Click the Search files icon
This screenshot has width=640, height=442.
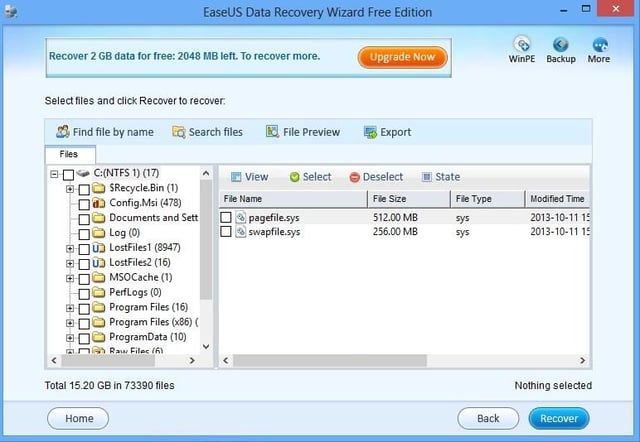tap(178, 132)
